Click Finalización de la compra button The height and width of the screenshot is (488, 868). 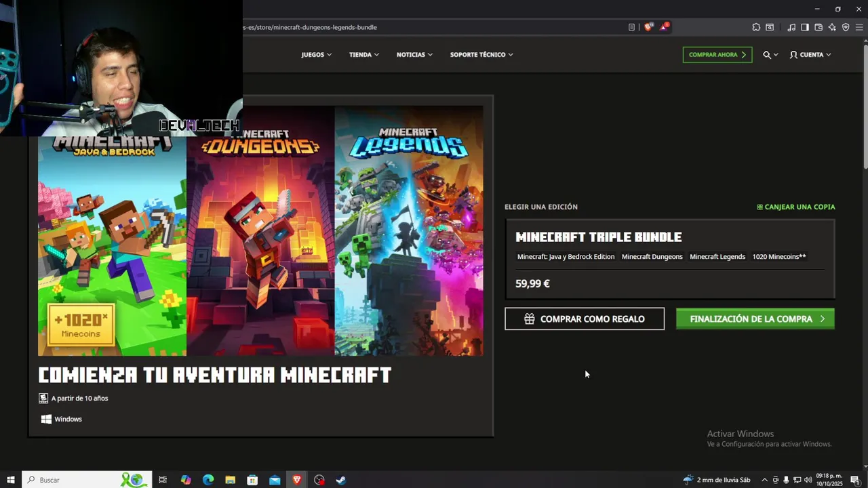755,319
